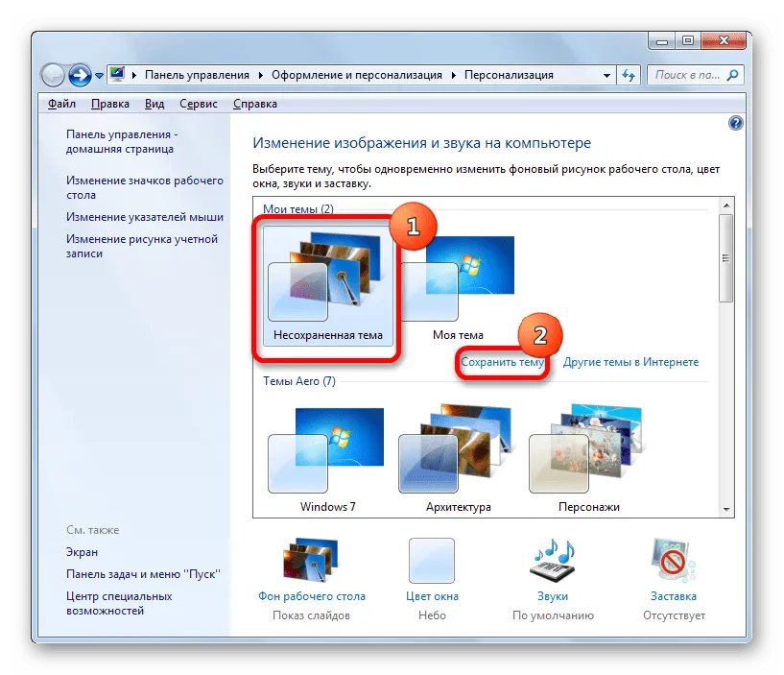Open the Сервис menu
784x675 pixels.
click(x=199, y=104)
